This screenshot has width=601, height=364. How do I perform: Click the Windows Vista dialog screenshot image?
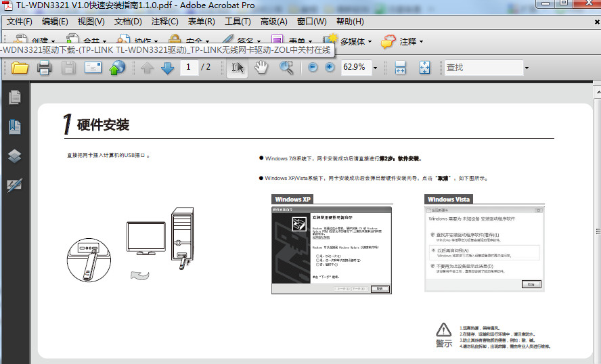tap(485, 250)
